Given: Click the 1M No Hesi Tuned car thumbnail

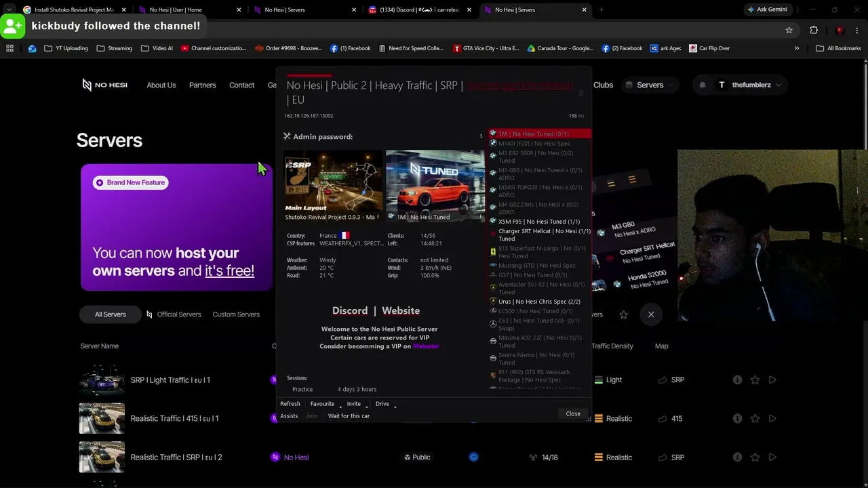Looking at the screenshot, I should (435, 185).
